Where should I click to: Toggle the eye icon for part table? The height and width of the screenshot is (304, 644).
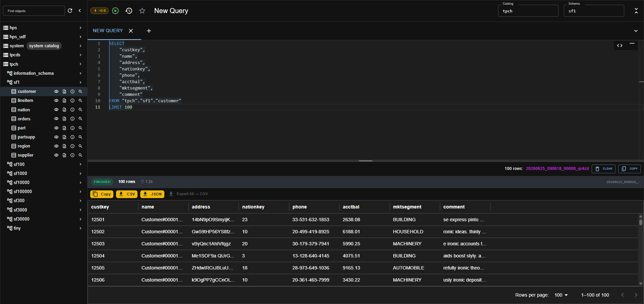click(56, 128)
